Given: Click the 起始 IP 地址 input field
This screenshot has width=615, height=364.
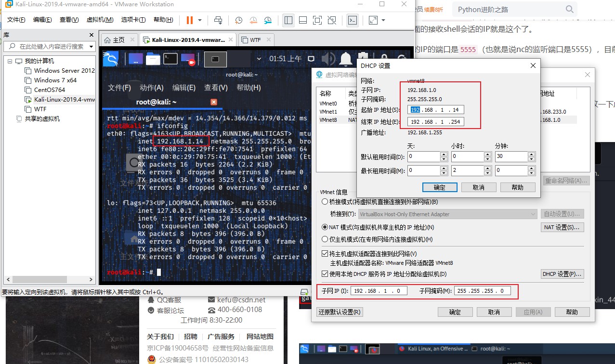Looking at the screenshot, I should click(436, 109).
